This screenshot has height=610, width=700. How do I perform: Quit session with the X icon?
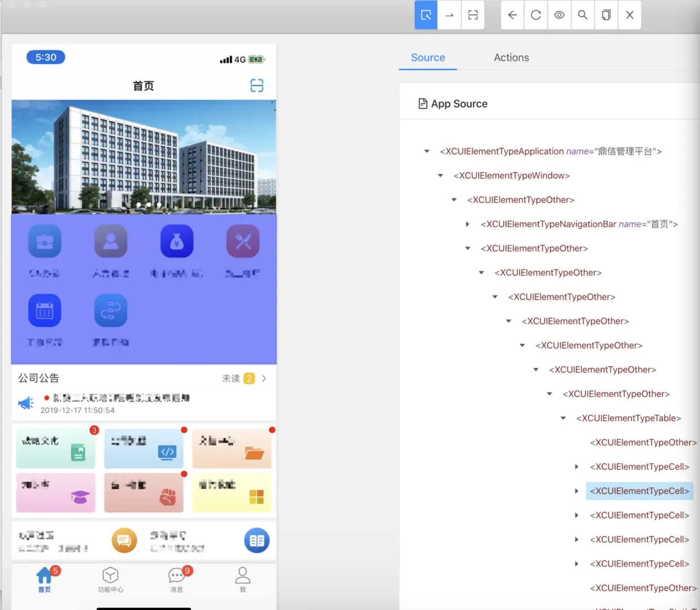pyautogui.click(x=629, y=15)
